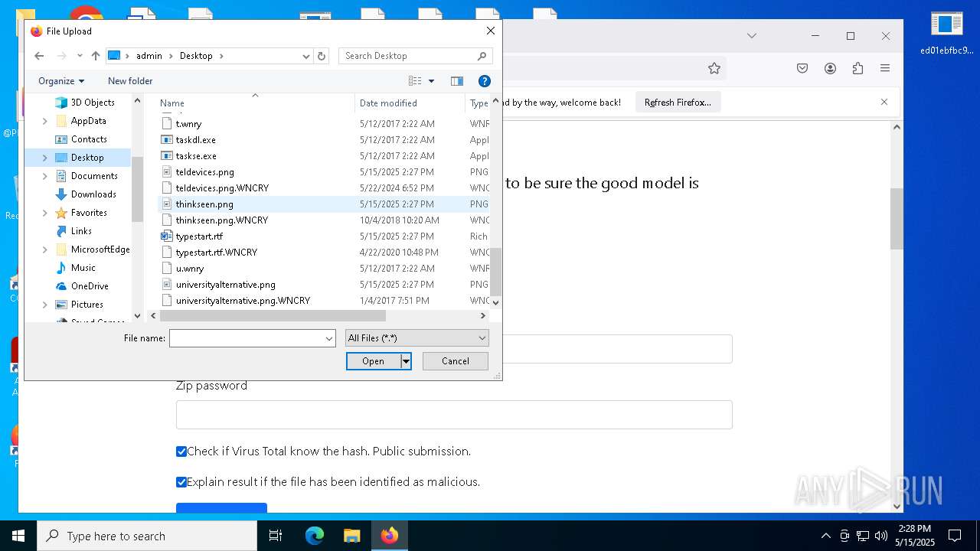Click admin in address breadcrumb
Screen dimensions: 980x551
click(x=149, y=56)
